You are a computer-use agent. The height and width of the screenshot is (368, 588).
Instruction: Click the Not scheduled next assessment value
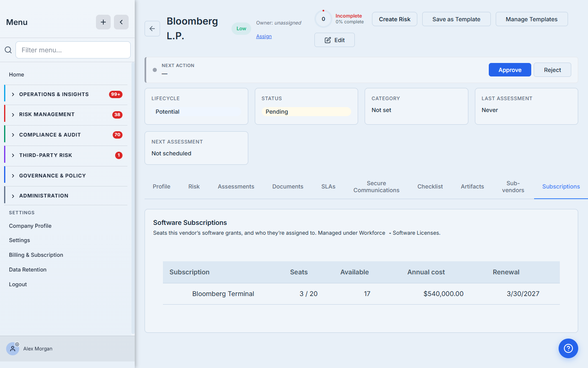pos(171,153)
